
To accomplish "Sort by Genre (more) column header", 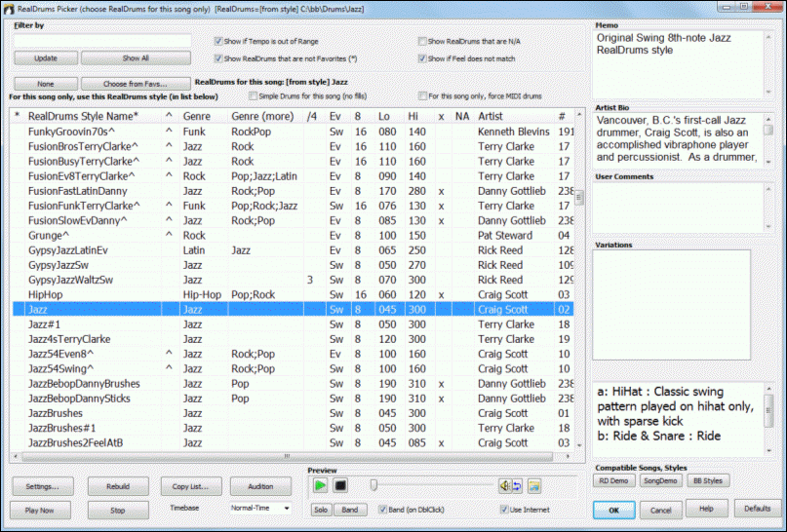I will pyautogui.click(x=265, y=116).
